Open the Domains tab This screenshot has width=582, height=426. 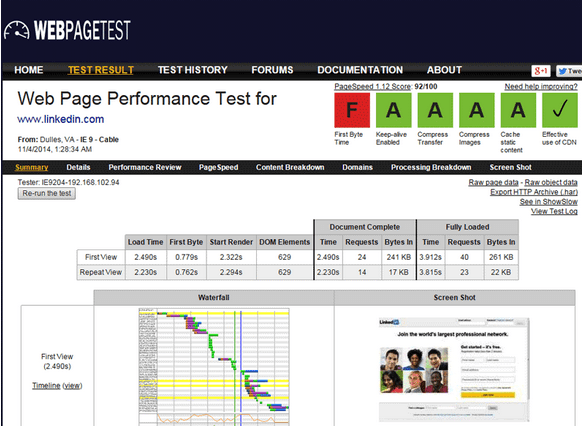[x=357, y=167]
